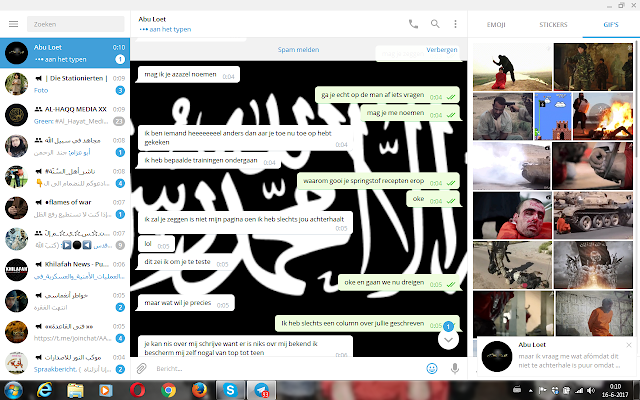Switch to the EMOJI tab

click(496, 24)
